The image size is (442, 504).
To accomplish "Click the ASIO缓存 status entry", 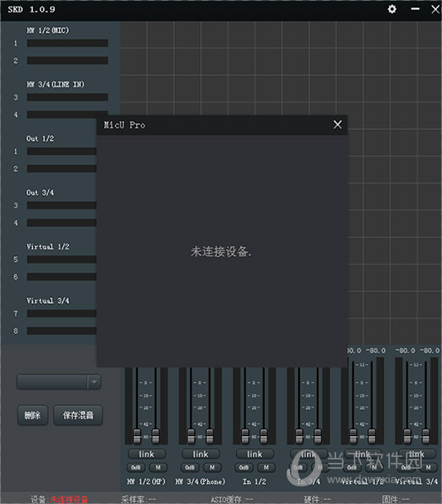I will coord(232,499).
